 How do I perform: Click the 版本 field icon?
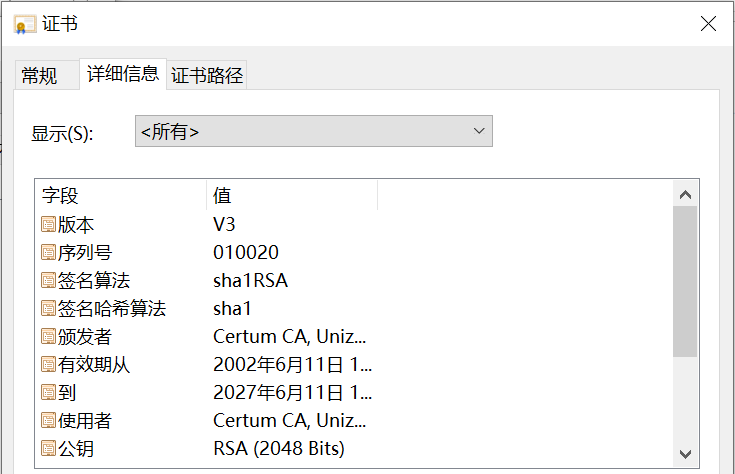click(48, 224)
